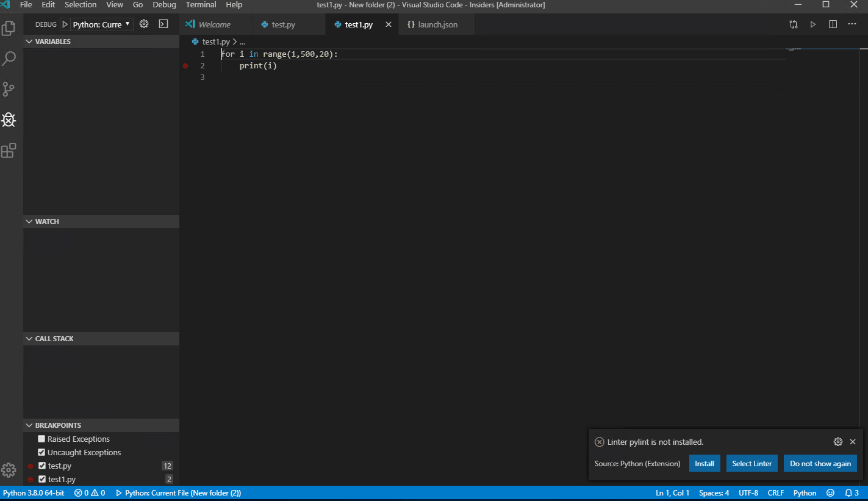Open the Help menu
Image resolution: width=868 pixels, height=501 pixels.
234,5
